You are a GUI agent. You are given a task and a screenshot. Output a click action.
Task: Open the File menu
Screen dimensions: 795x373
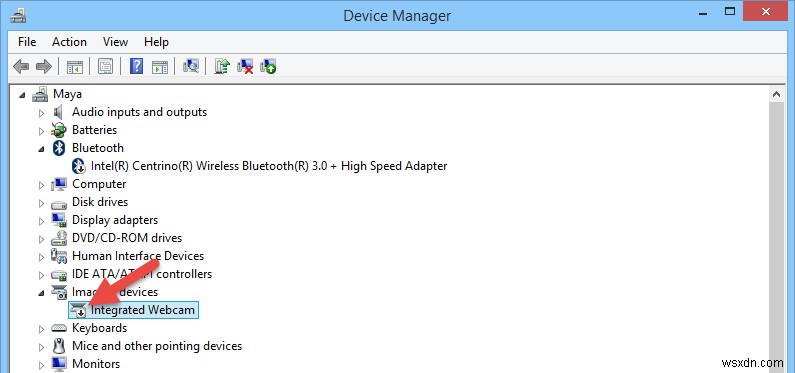pos(27,42)
